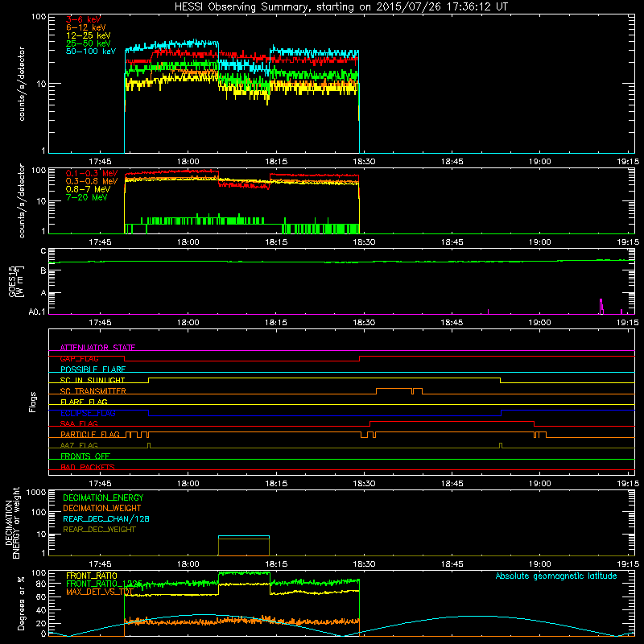Select the 0.1-0.3 MeV legend label
The width and height of the screenshot is (644, 644).
(92, 173)
